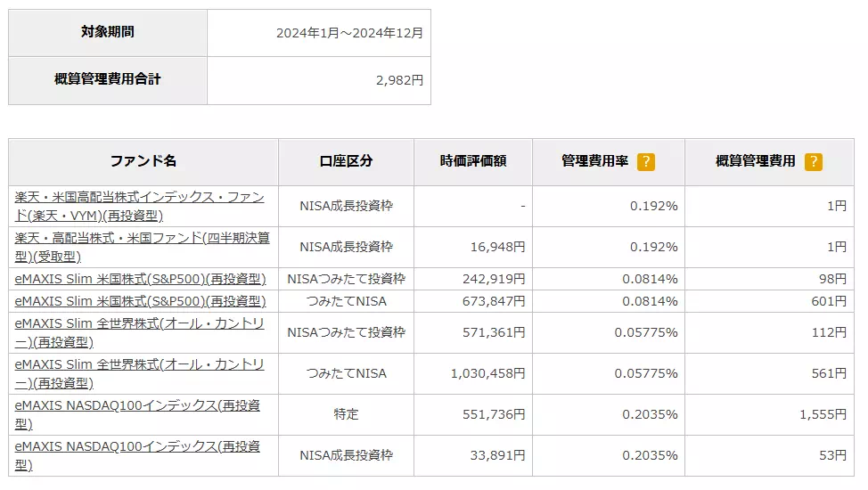Select the 242,919円 valuation cell
Image resolution: width=868 pixels, height=490 pixels.
pos(473,279)
